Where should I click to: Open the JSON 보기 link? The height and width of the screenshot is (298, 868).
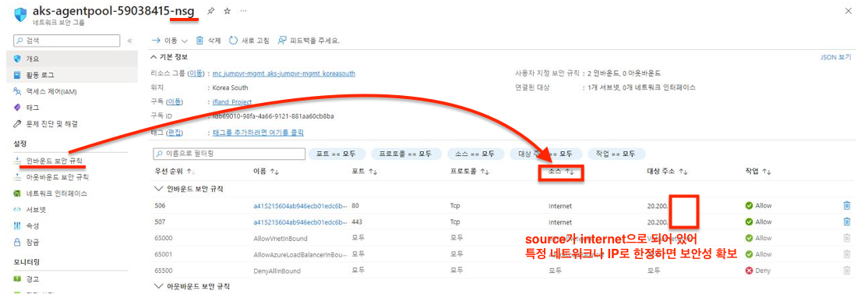(836, 57)
